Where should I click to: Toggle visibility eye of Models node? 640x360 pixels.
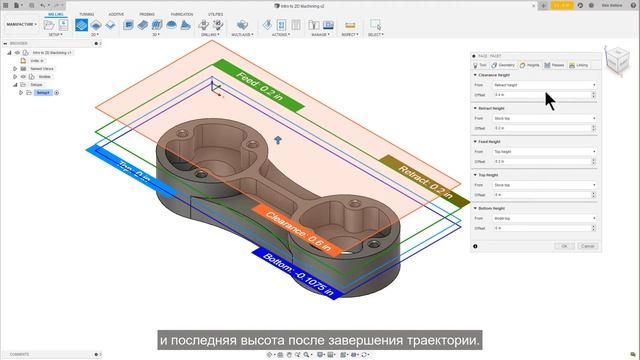(x=23, y=77)
